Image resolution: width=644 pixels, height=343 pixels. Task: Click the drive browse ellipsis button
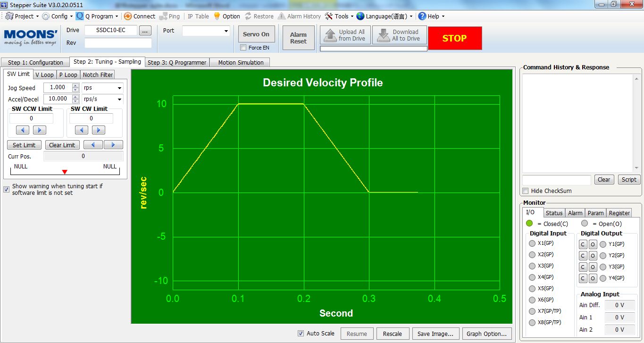pyautogui.click(x=145, y=31)
